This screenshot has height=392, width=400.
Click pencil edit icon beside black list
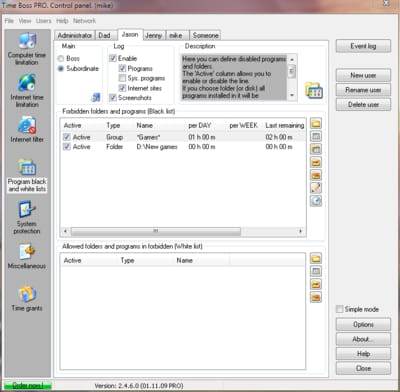click(x=316, y=188)
